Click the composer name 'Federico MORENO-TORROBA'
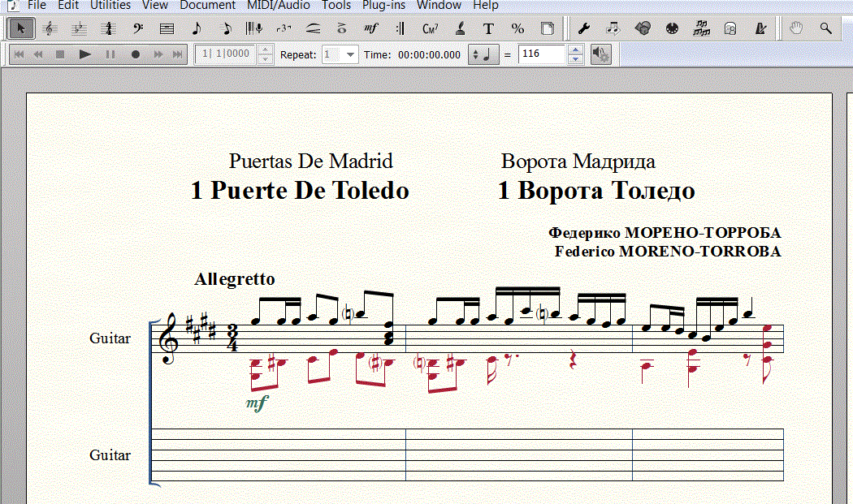The height and width of the screenshot is (504, 853). (x=668, y=251)
